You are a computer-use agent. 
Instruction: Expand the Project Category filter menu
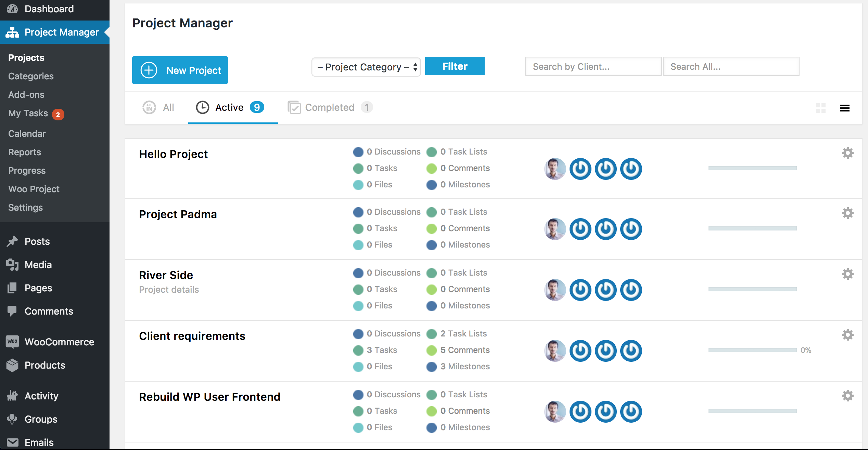pos(365,66)
